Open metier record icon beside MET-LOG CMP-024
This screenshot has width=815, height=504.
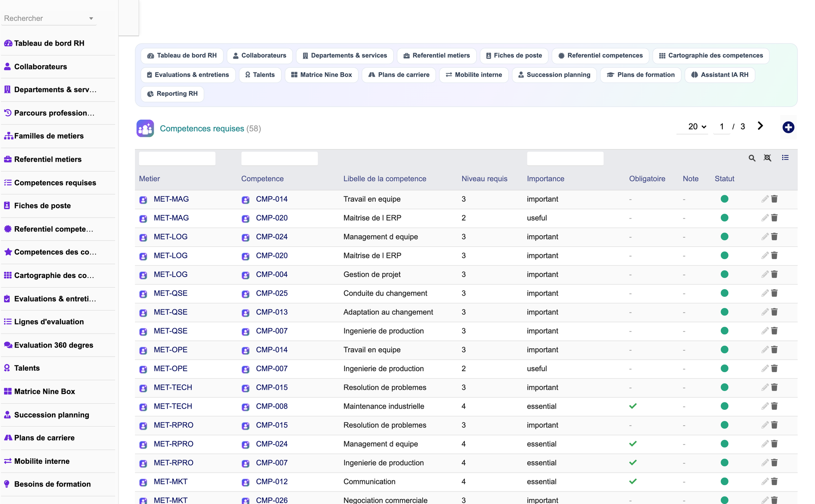(x=143, y=237)
